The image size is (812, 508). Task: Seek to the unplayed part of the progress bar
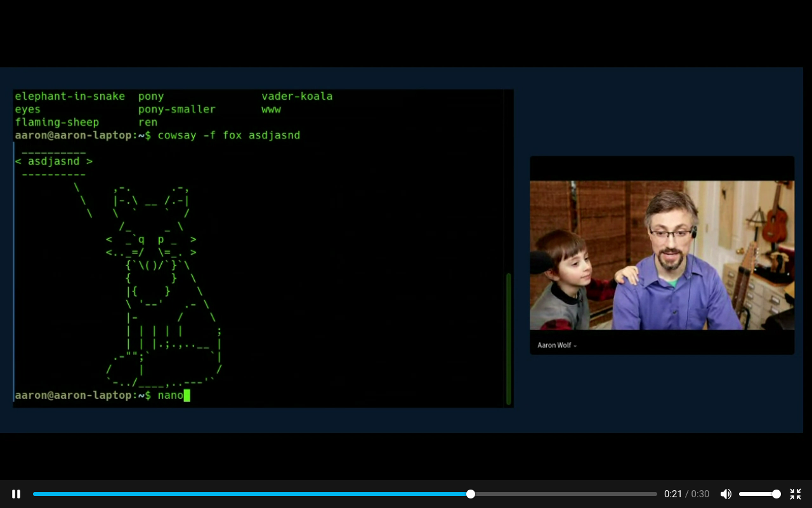pyautogui.click(x=565, y=494)
